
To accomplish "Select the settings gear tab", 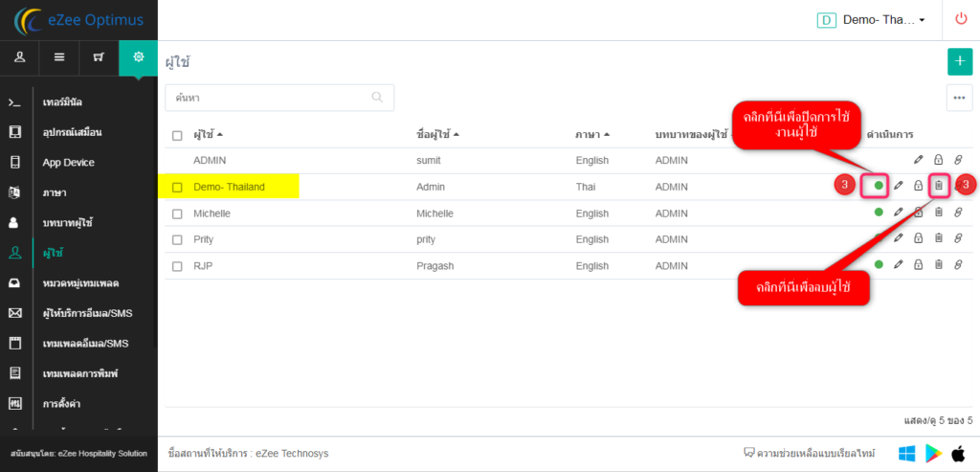I will [x=138, y=56].
